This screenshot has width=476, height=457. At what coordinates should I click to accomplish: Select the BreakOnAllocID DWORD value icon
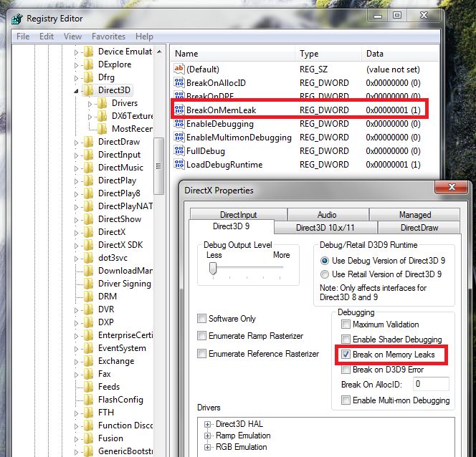click(x=178, y=82)
